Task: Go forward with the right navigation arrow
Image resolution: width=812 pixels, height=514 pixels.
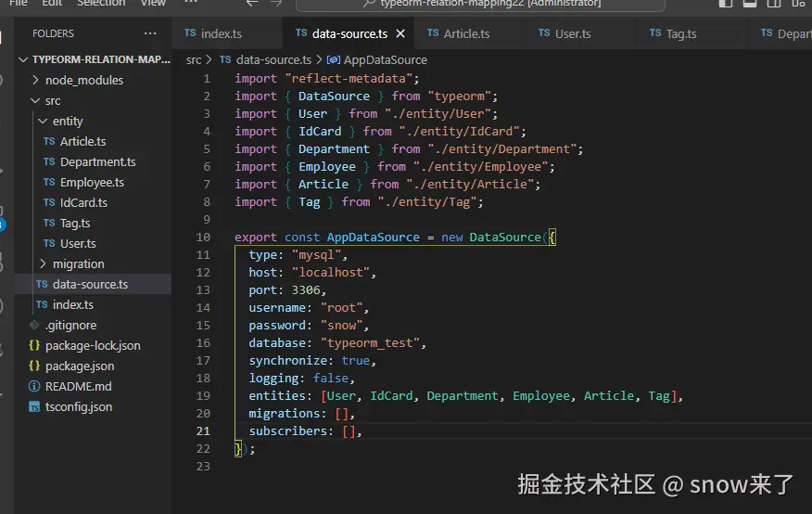Action: 276,3
